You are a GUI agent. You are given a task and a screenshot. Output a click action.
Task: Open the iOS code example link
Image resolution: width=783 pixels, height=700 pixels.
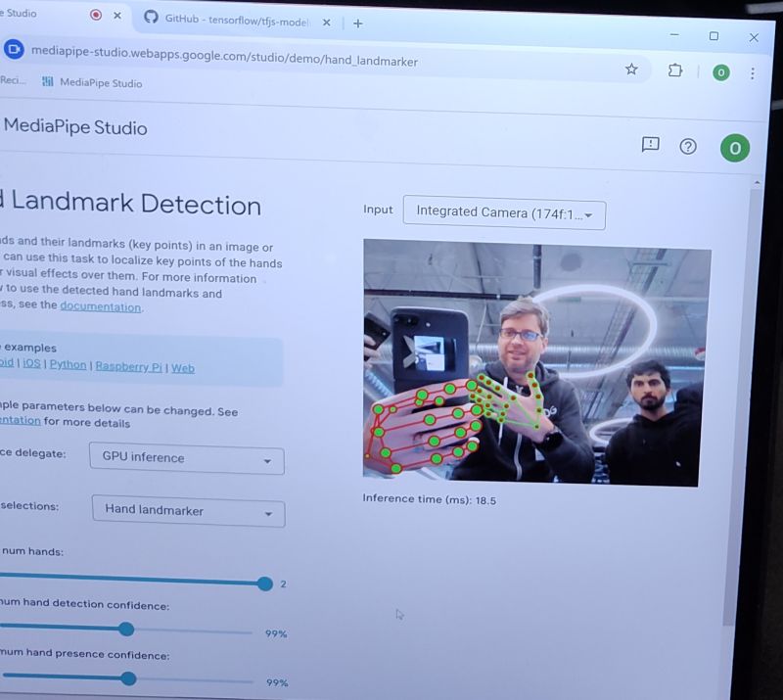tap(31, 363)
